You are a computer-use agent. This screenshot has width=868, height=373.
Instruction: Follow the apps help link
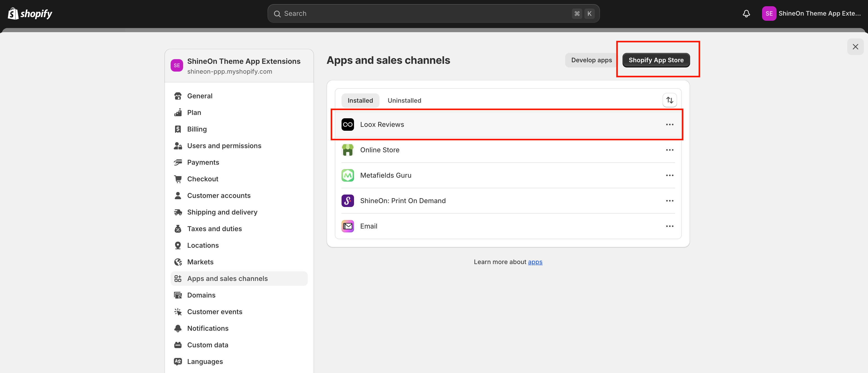click(535, 262)
